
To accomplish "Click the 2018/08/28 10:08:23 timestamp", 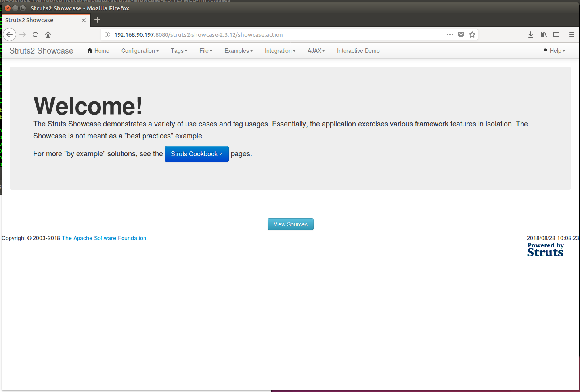I will pos(553,238).
